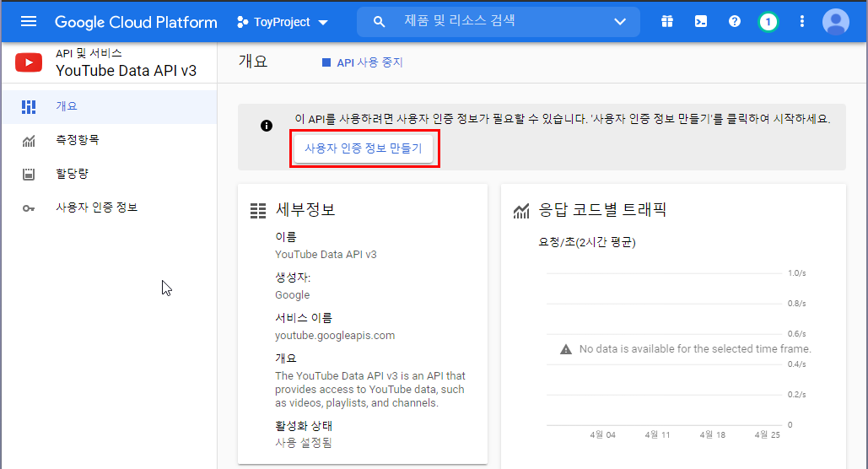The width and height of the screenshot is (868, 469).
Task: Click the 1.0/s axis value
Action: pos(796,273)
